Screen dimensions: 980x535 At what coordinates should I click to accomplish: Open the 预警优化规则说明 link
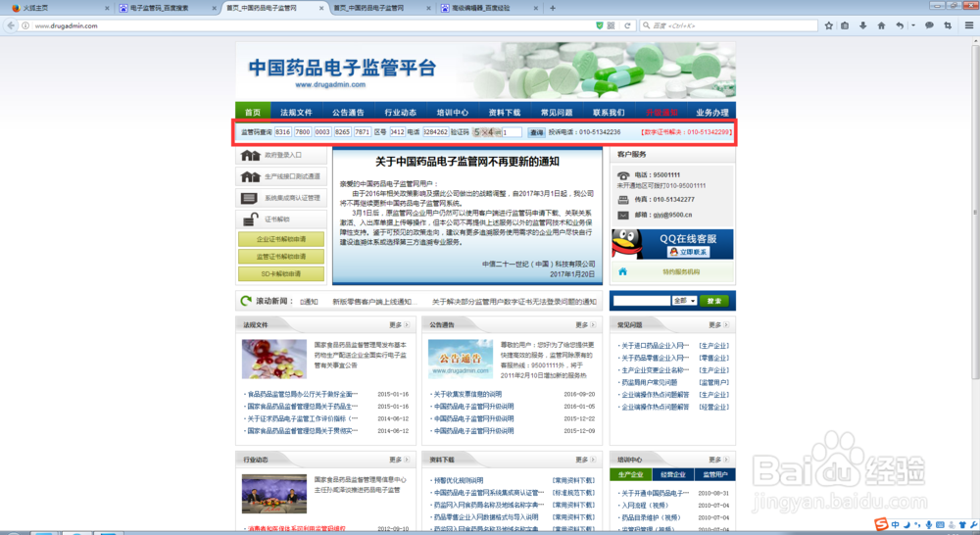(459, 481)
